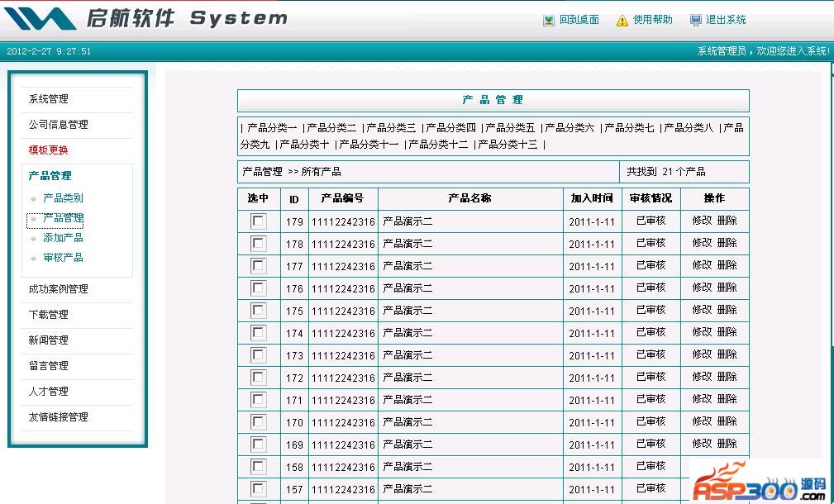Click the desktop icon beside 回到桌面
The image size is (834, 504).
point(549,21)
